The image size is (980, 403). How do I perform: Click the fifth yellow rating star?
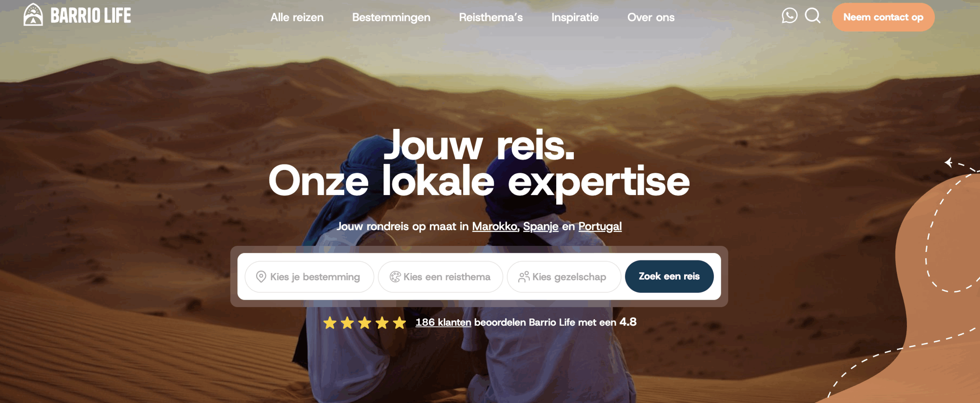(x=399, y=323)
